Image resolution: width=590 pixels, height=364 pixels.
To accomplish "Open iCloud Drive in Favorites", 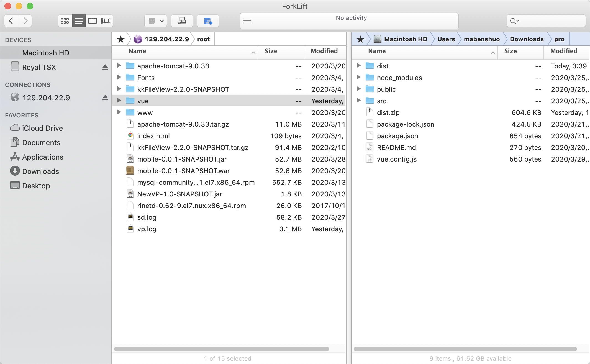I will pyautogui.click(x=42, y=128).
